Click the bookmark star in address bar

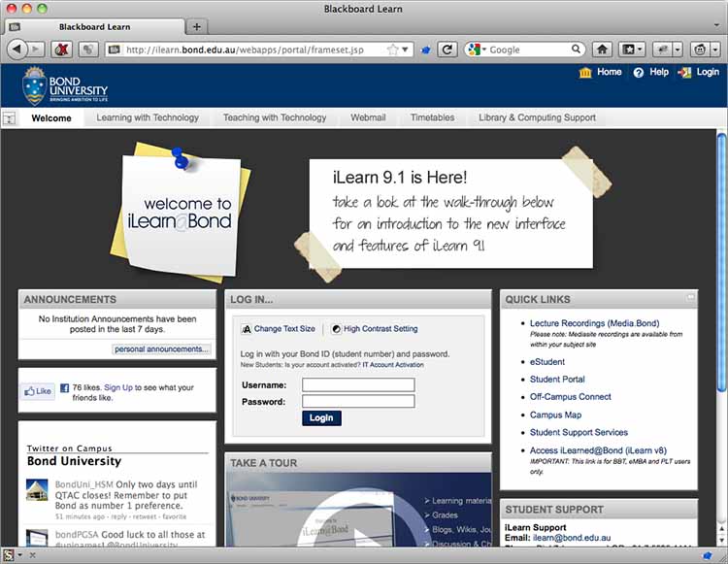pos(393,50)
